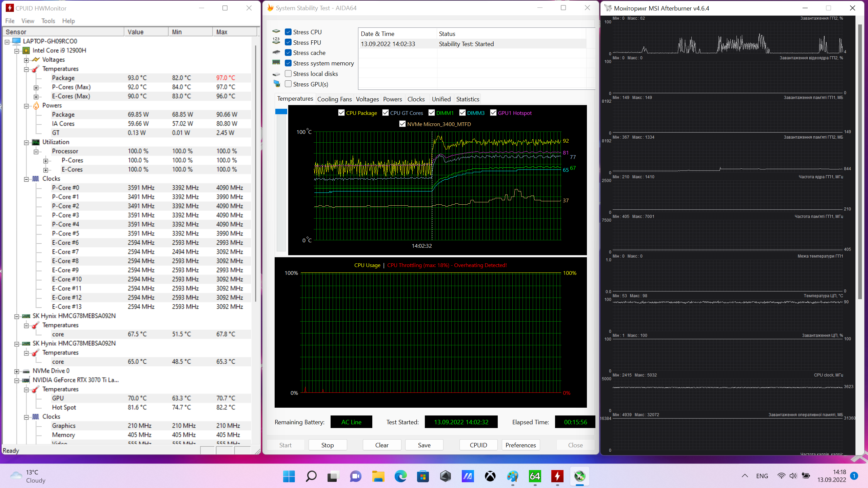Open Microsoft Edge from the taskbar

(400, 476)
